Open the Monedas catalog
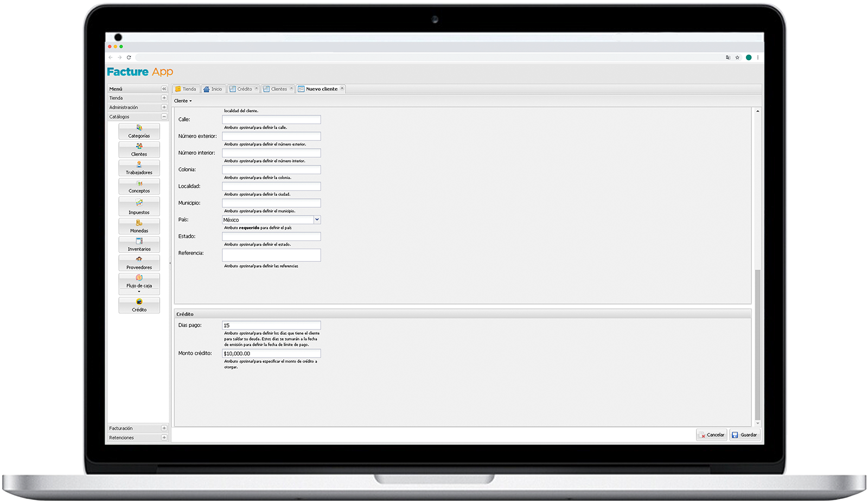The image size is (868, 504). point(139,226)
